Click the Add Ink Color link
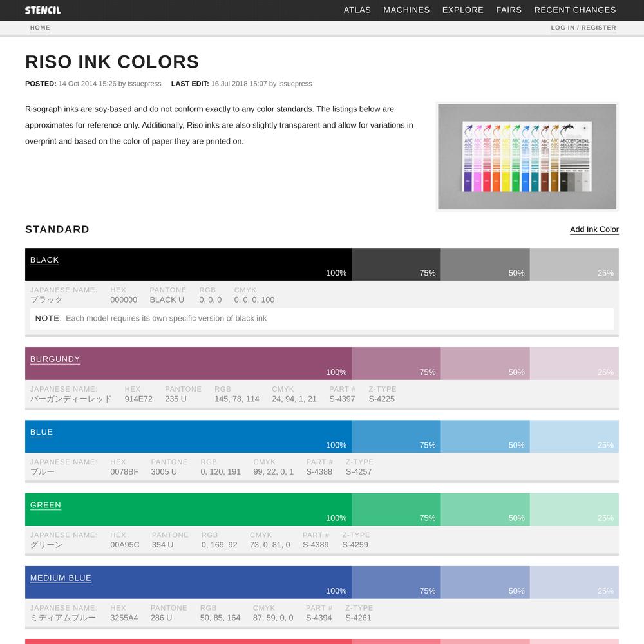 point(594,229)
